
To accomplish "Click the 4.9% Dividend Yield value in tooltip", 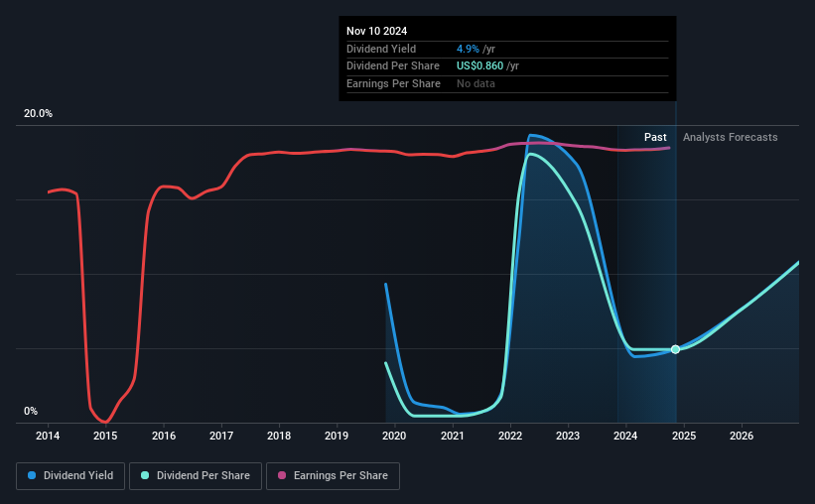I will point(468,49).
